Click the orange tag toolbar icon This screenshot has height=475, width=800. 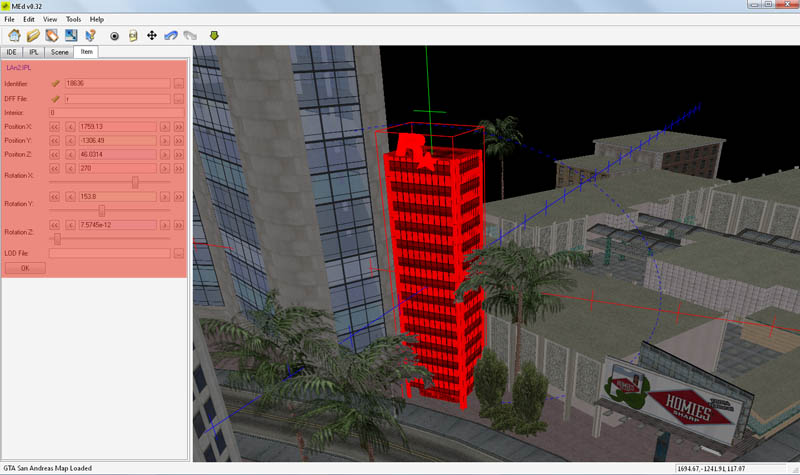[53, 35]
